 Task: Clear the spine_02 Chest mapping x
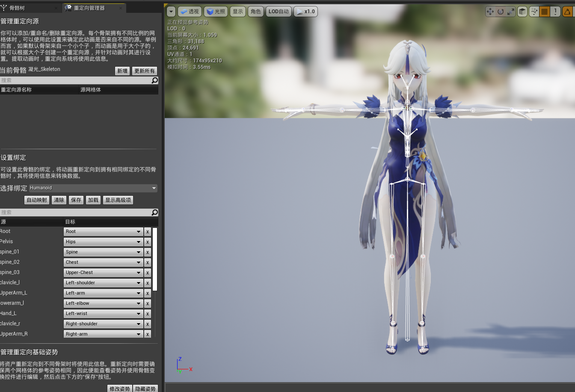point(148,262)
